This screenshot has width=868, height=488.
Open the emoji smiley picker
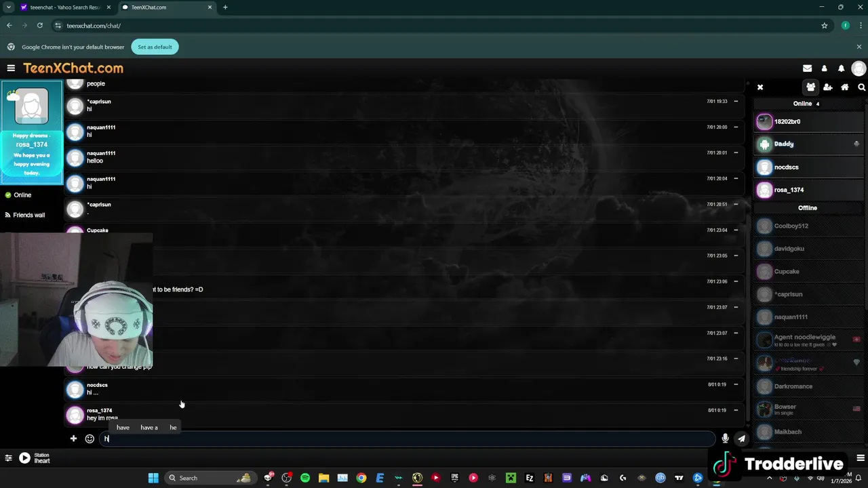pyautogui.click(x=90, y=439)
